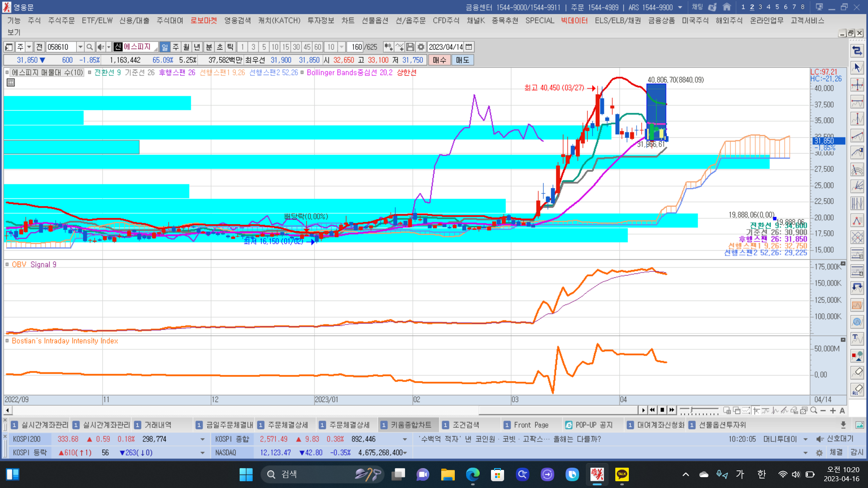The height and width of the screenshot is (488, 868).
Task: Open the KOSPI 종합 index dropdown
Action: (x=405, y=439)
